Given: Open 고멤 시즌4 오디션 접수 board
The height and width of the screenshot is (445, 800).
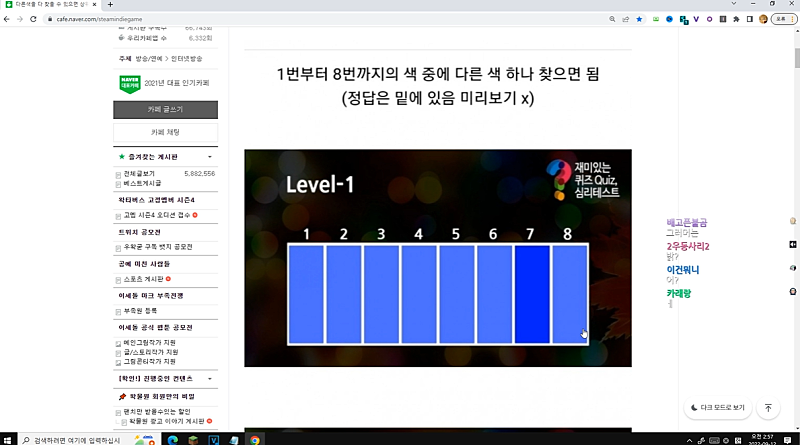Looking at the screenshot, I should click(x=157, y=215).
